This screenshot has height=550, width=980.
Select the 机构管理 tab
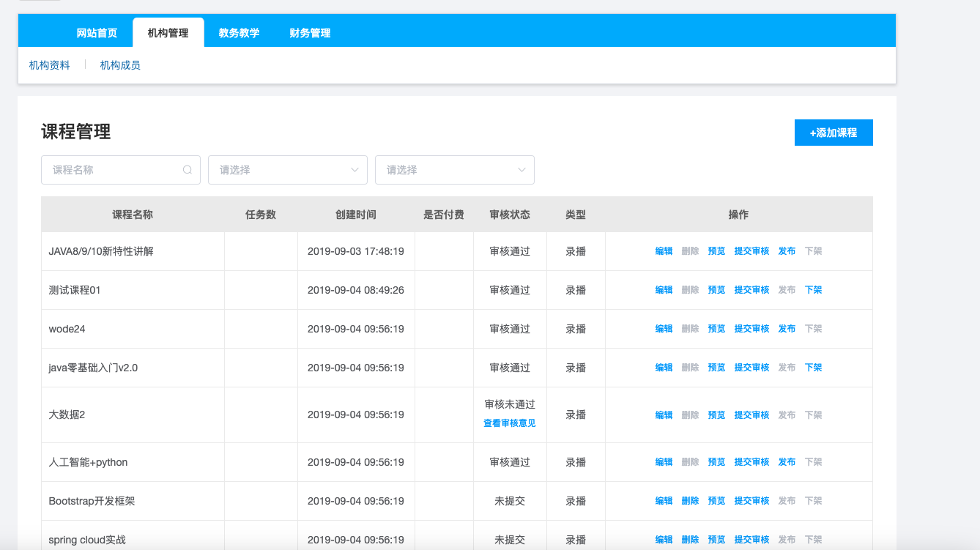[x=168, y=33]
